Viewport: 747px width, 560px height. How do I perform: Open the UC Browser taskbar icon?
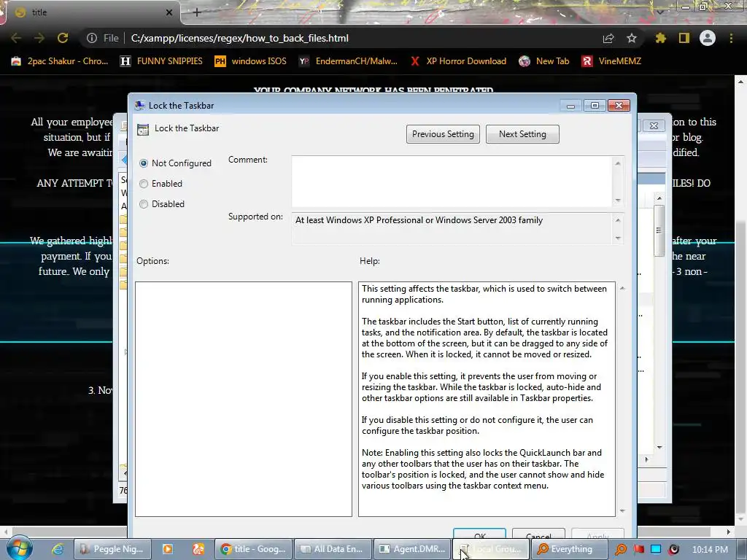pyautogui.click(x=198, y=549)
